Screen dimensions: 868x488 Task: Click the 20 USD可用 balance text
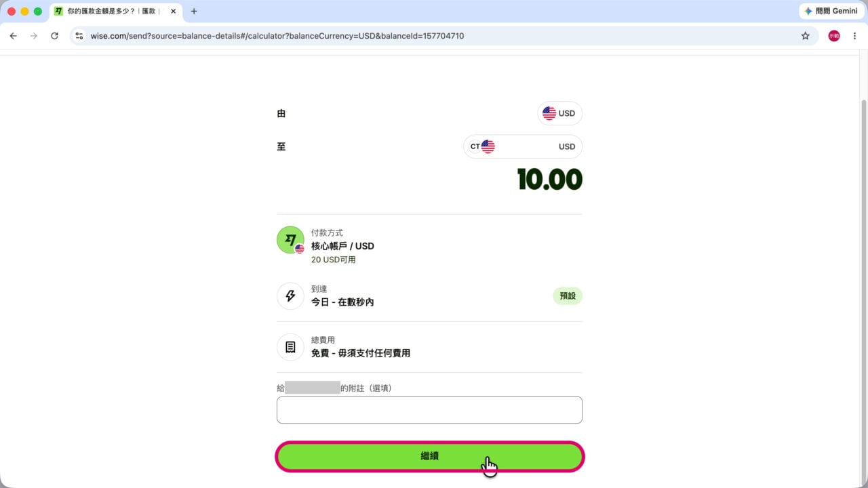click(x=334, y=260)
